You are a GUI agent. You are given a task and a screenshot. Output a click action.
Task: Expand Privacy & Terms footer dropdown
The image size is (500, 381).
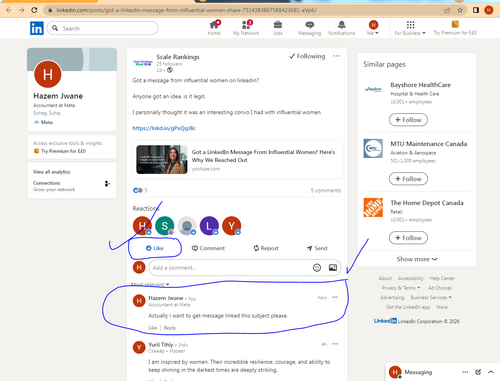pyautogui.click(x=401, y=288)
